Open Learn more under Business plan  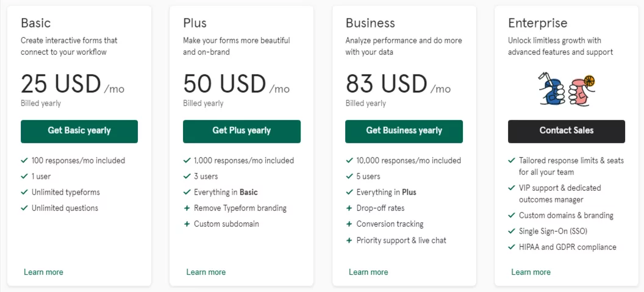[x=368, y=272]
